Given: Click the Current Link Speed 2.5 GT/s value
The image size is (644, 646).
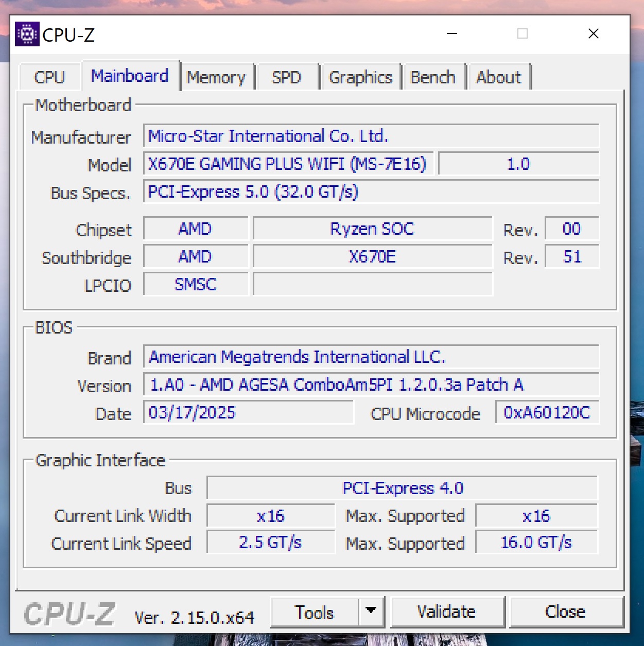Looking at the screenshot, I should (x=271, y=543).
